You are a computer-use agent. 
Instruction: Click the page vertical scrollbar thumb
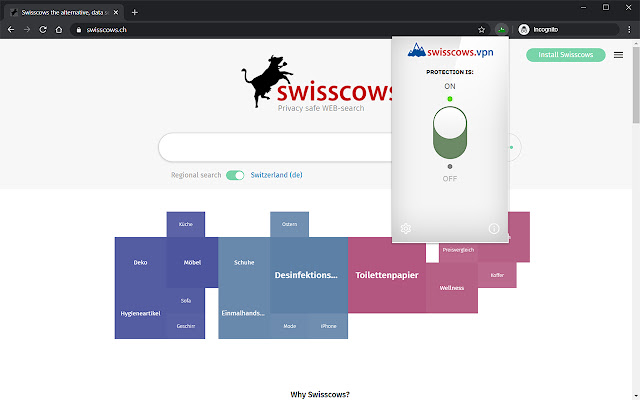click(636, 84)
